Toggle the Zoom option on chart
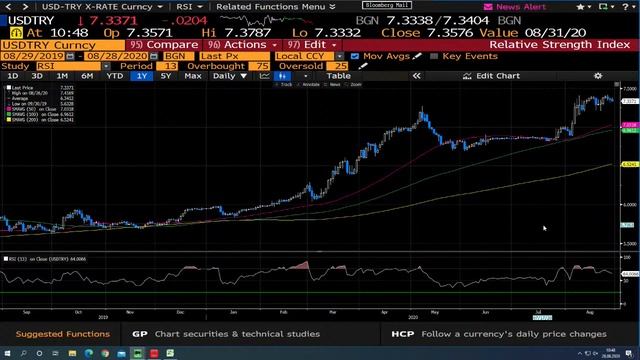Screen dimensions: 640x360 pyautogui.click(x=353, y=84)
